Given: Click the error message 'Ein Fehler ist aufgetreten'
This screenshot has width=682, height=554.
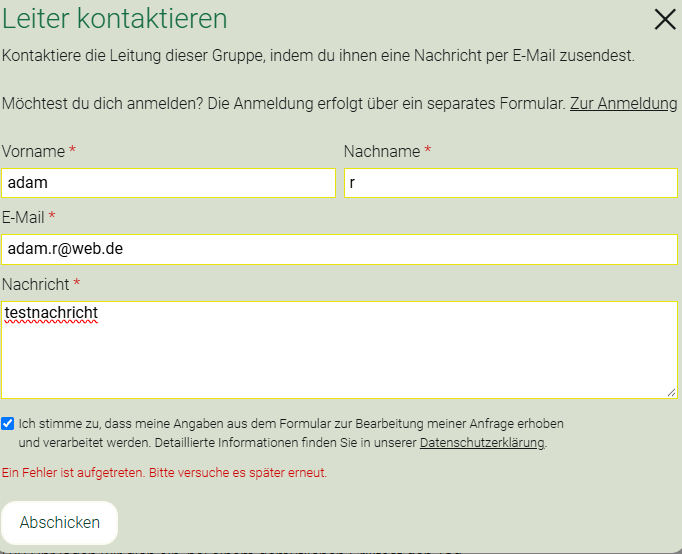Looking at the screenshot, I should click(164, 472).
